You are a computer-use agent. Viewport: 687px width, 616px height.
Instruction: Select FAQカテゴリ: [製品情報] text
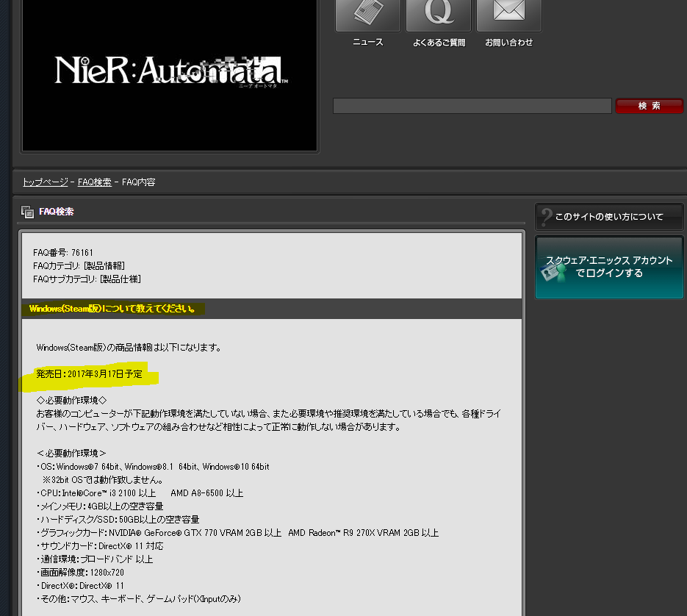pos(79,265)
